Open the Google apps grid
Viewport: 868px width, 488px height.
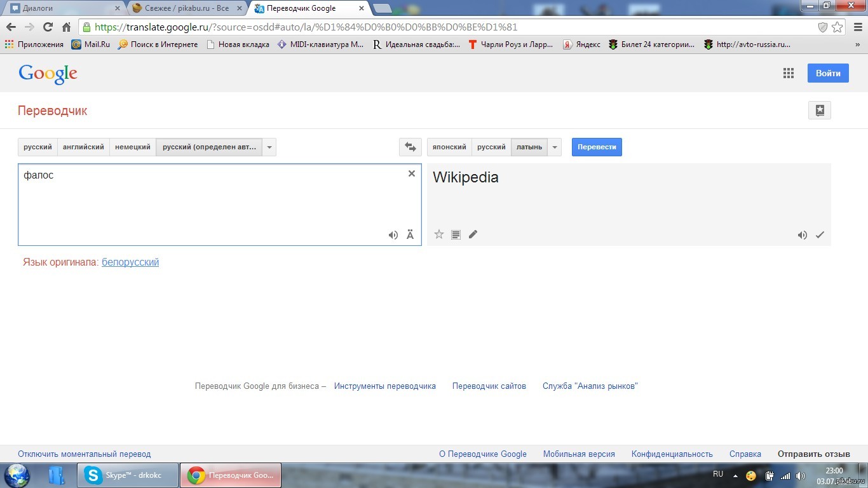[x=789, y=73]
